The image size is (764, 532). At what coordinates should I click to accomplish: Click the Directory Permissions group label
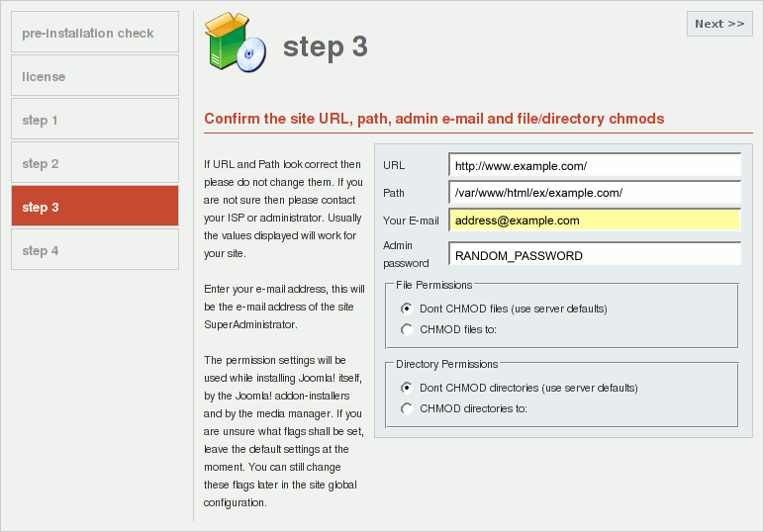(x=446, y=364)
